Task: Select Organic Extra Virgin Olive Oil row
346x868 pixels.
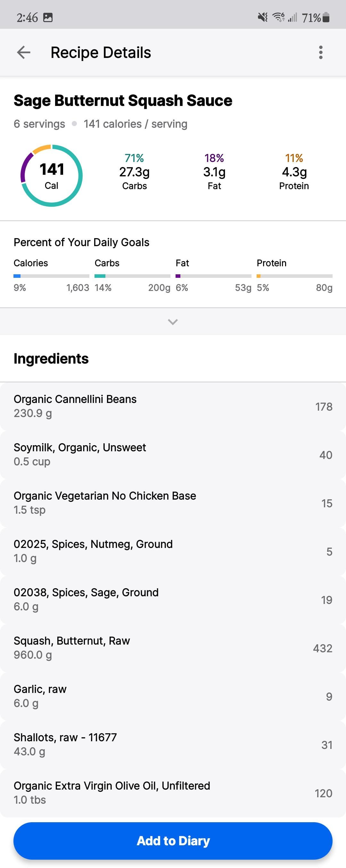Action: (173, 792)
